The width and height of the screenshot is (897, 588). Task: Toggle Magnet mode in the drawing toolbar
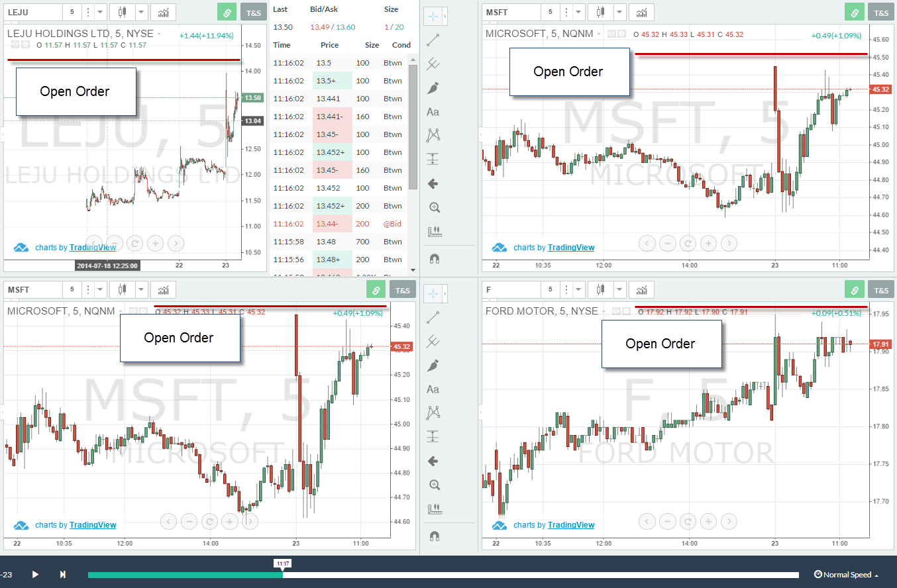point(433,258)
